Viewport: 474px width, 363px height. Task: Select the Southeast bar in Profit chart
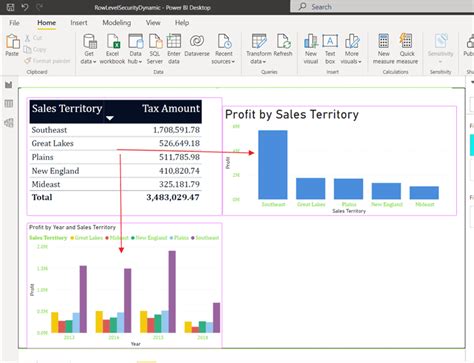(273, 165)
